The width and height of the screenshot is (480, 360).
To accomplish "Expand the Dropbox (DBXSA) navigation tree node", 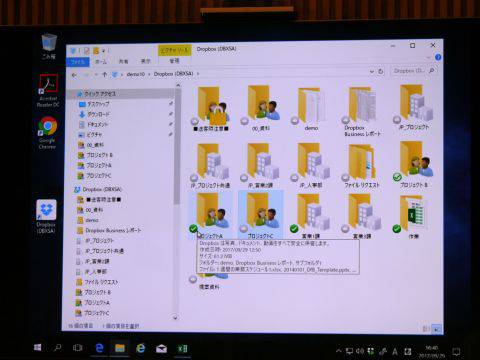I will tap(72, 189).
